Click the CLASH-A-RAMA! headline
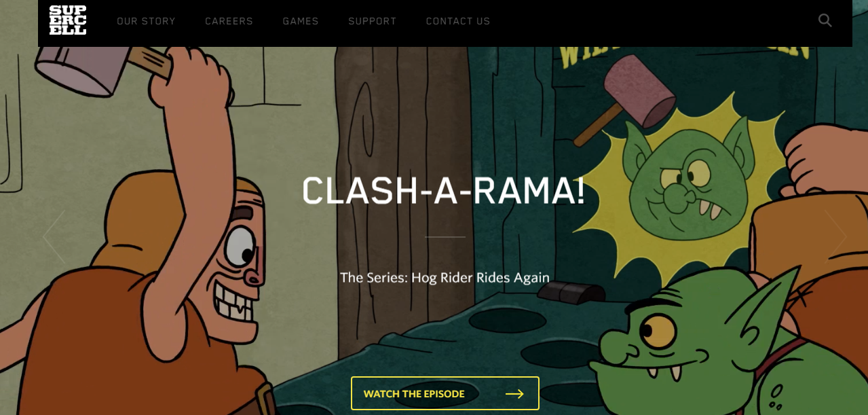The width and height of the screenshot is (868, 415). 443,191
